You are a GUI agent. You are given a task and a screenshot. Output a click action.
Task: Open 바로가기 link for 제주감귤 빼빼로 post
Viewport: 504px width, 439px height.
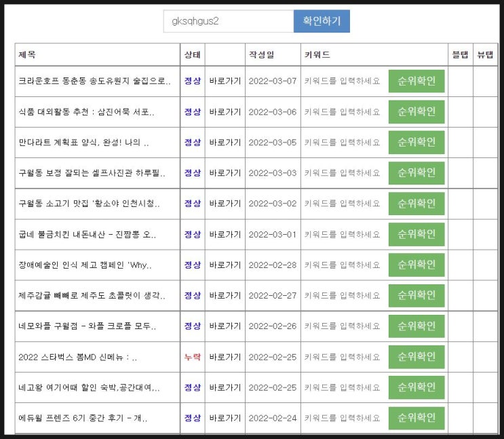225,296
